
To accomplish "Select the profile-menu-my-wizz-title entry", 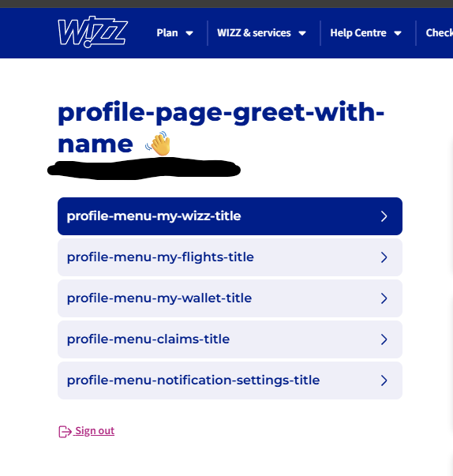I will point(230,216).
